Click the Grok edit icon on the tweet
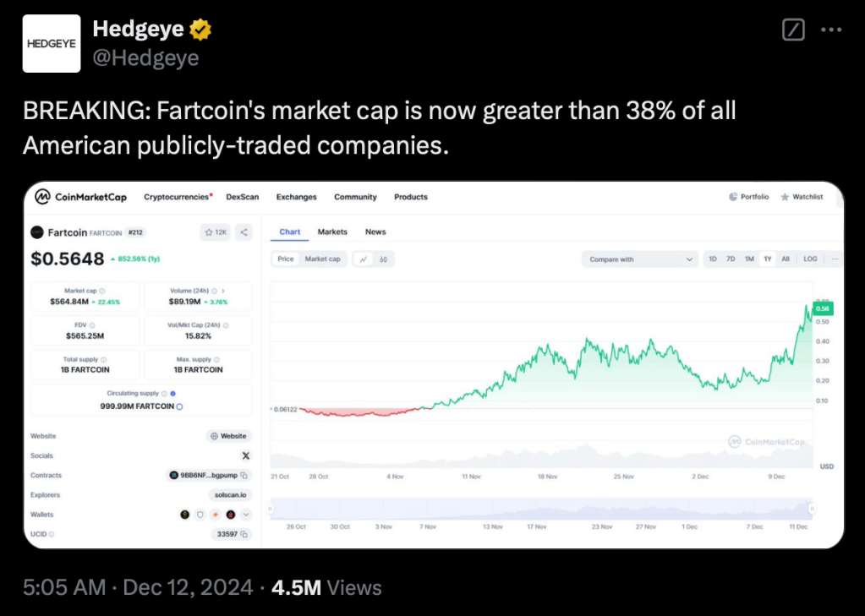865x616 pixels. tap(793, 30)
